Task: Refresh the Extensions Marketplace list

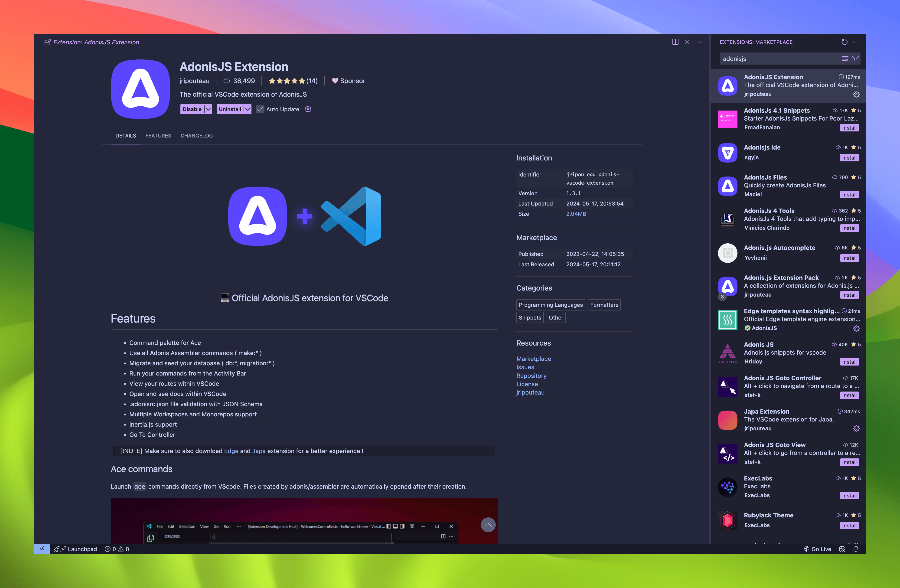Action: [845, 42]
